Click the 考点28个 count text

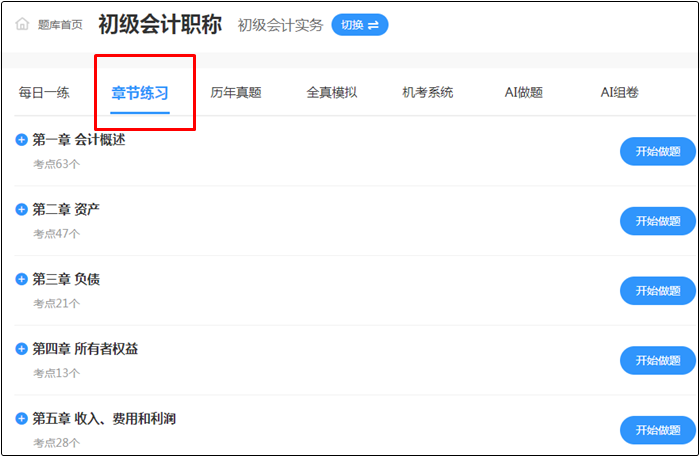(57, 443)
